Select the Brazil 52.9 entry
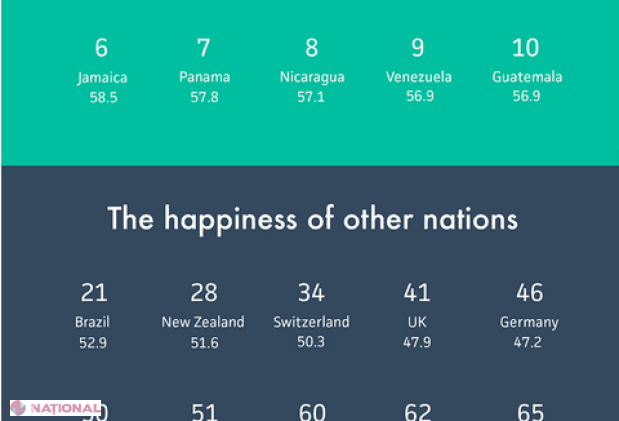The image size is (619, 421). pos(93,316)
